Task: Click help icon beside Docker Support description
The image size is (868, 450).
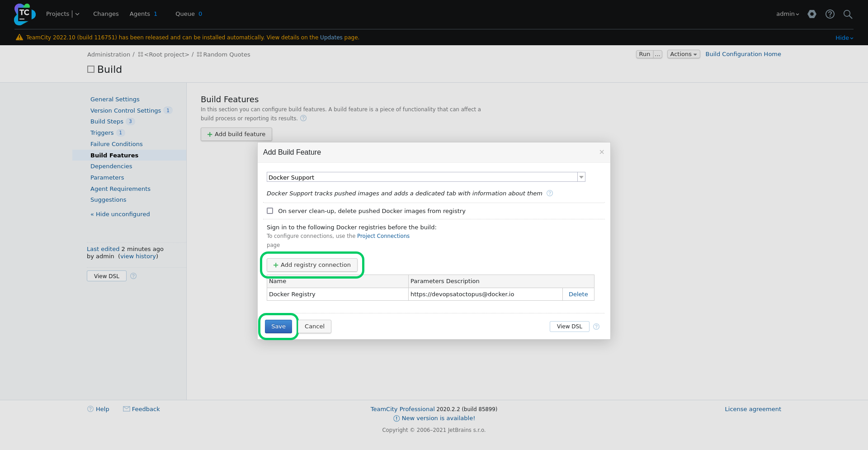Action: tap(550, 193)
